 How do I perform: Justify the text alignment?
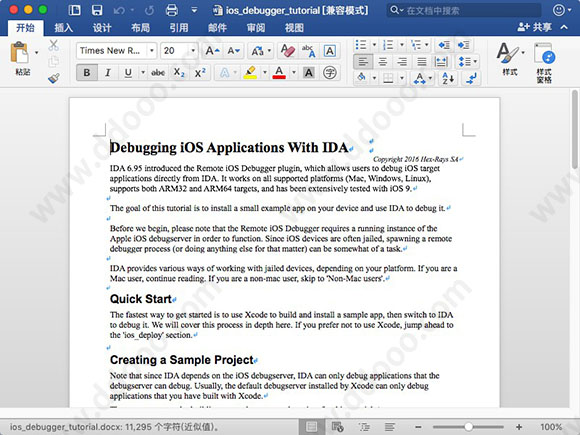(x=422, y=61)
